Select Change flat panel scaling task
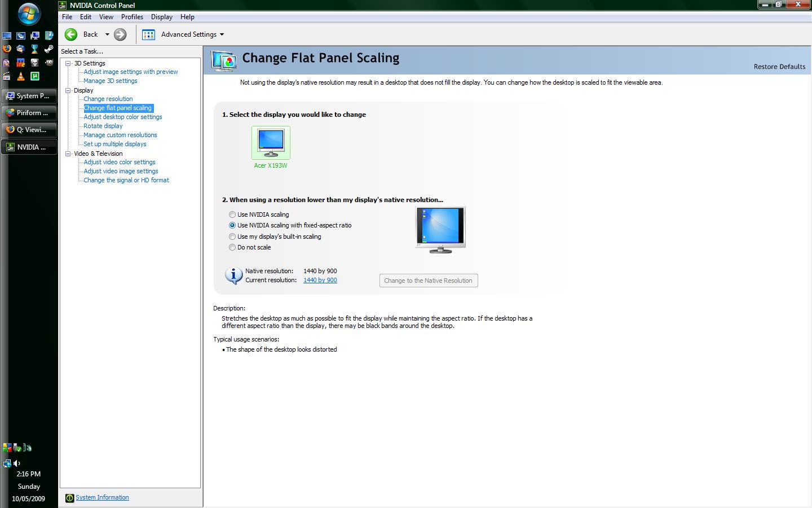 118,108
